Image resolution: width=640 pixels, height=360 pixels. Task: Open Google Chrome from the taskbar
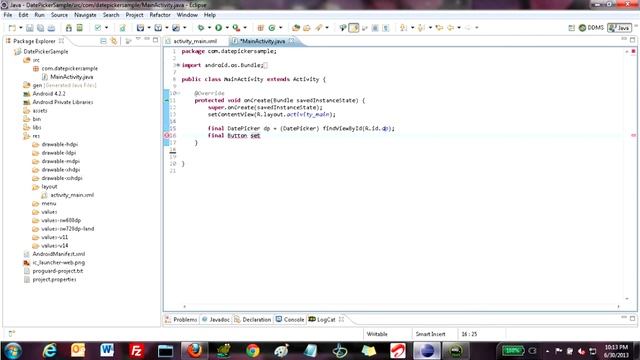pos(252,351)
